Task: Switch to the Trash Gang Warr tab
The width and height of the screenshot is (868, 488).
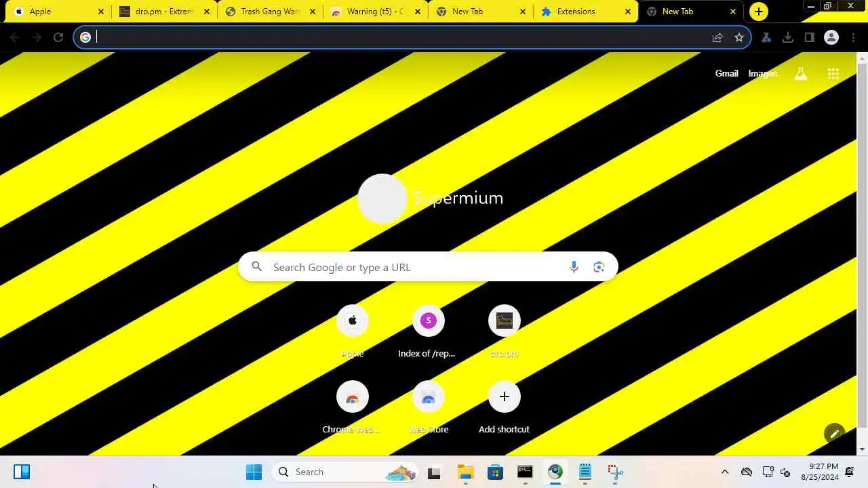Action: 271,12
